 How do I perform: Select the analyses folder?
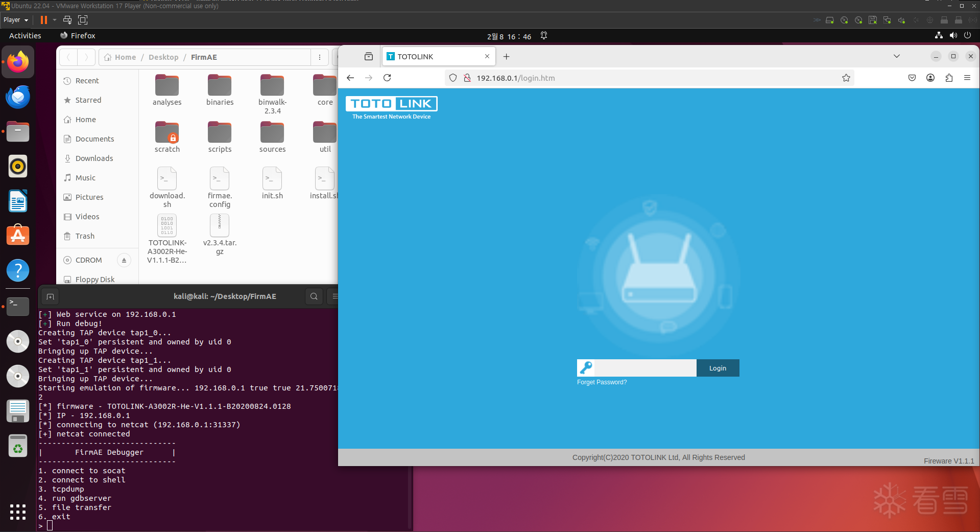167,90
